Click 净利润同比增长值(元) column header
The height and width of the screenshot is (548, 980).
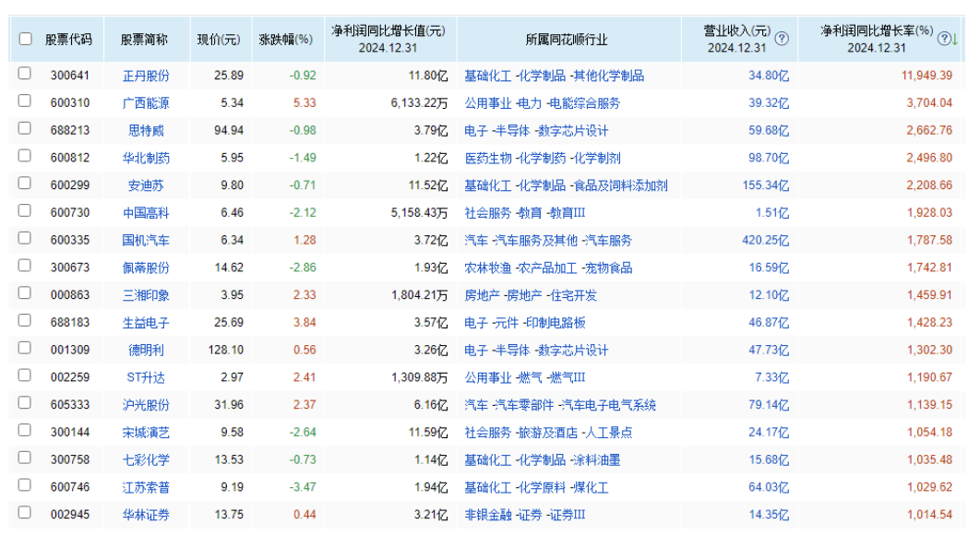point(388,39)
